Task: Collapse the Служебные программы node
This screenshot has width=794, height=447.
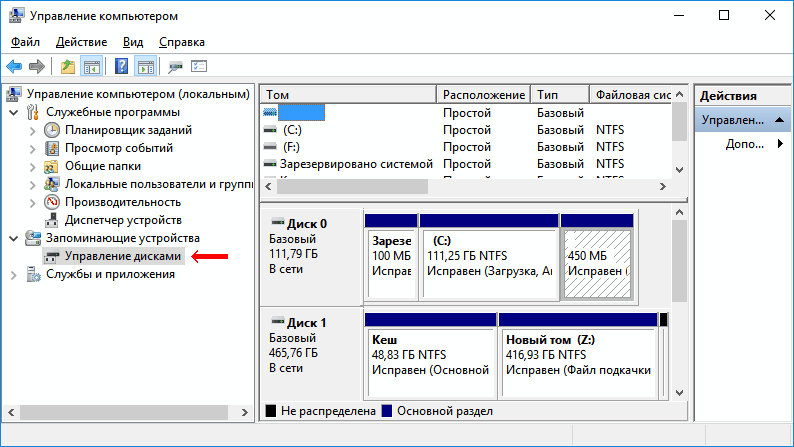Action: pyautogui.click(x=14, y=112)
